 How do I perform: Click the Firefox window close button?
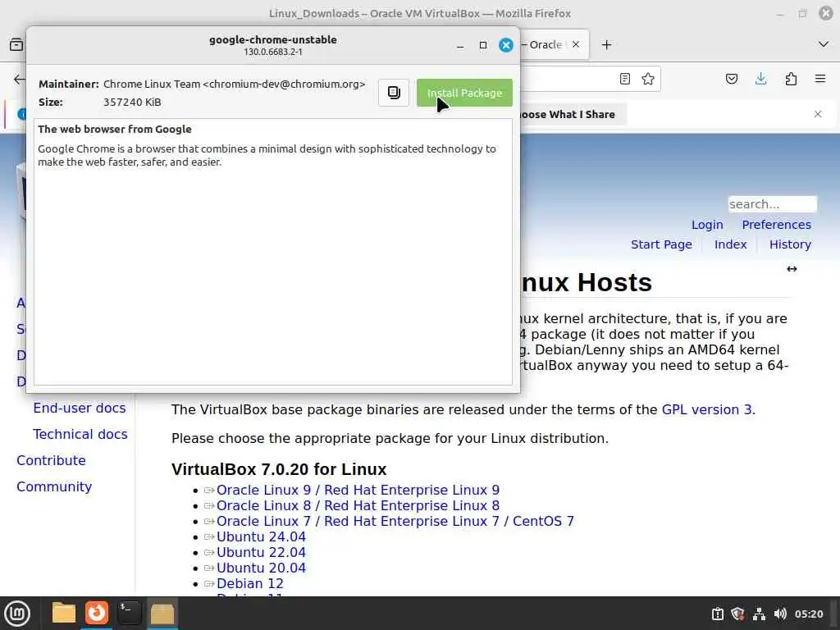point(826,13)
